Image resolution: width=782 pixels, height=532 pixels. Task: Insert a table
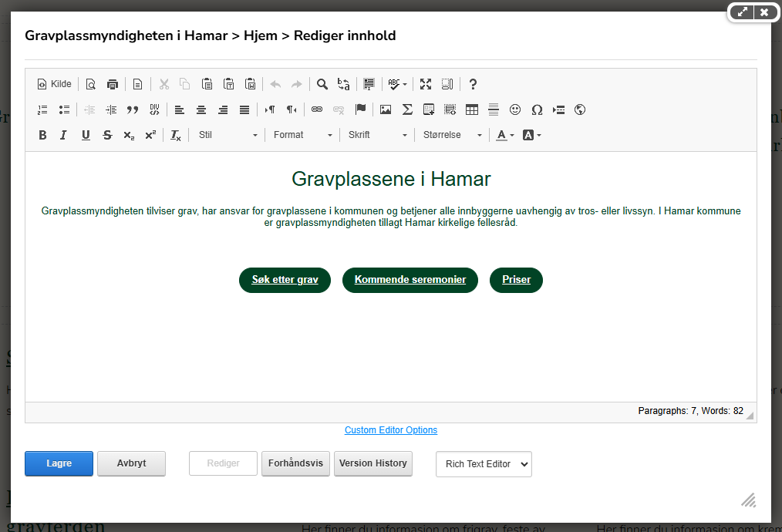[472, 109]
